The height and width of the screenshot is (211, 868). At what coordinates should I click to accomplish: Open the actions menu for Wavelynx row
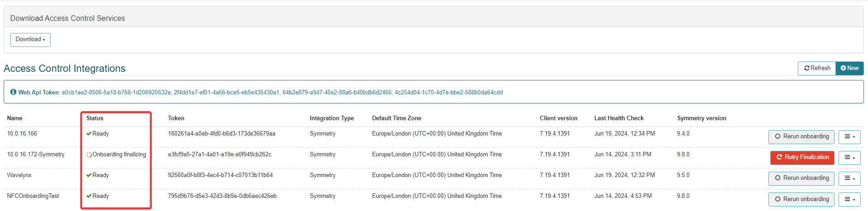pos(849,178)
